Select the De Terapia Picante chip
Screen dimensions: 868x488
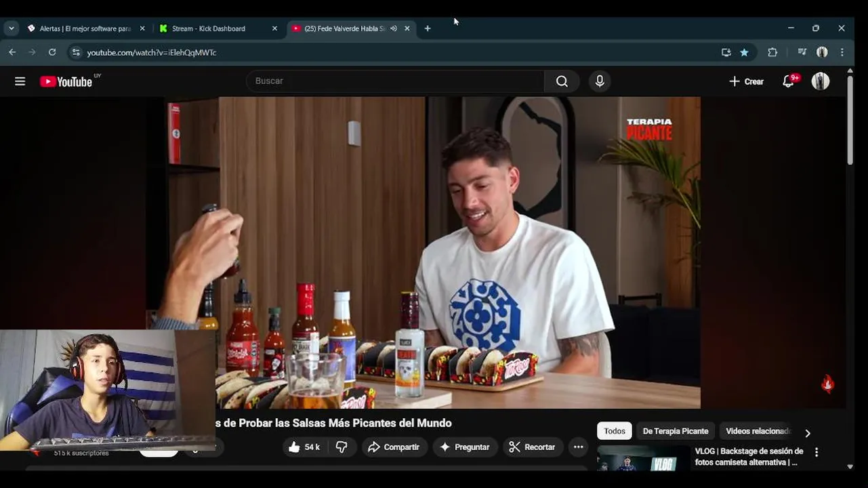point(676,431)
